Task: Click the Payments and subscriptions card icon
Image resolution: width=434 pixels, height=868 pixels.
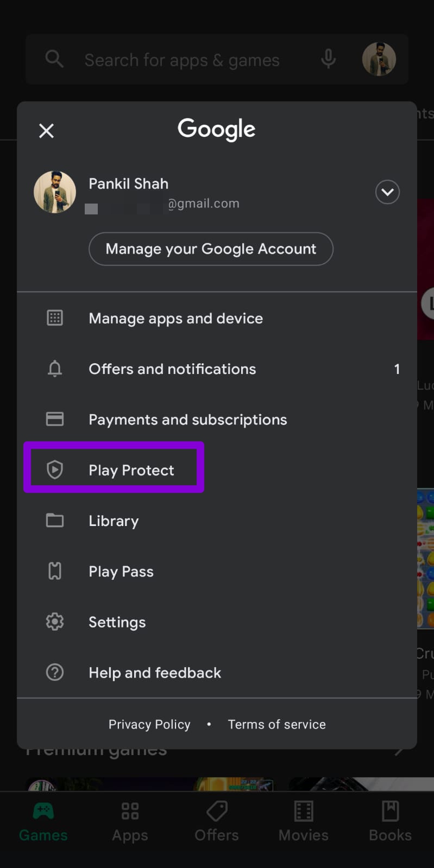Action: pyautogui.click(x=54, y=419)
